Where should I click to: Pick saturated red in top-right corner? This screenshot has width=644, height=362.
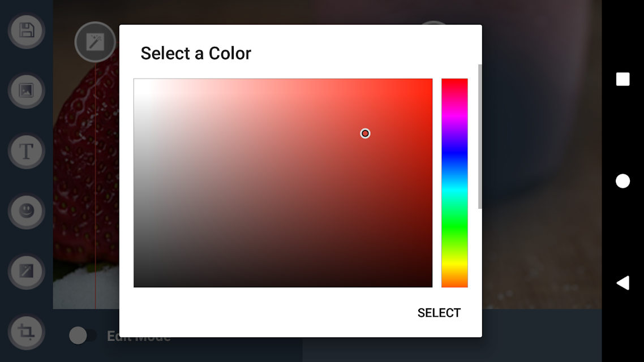(x=431, y=80)
